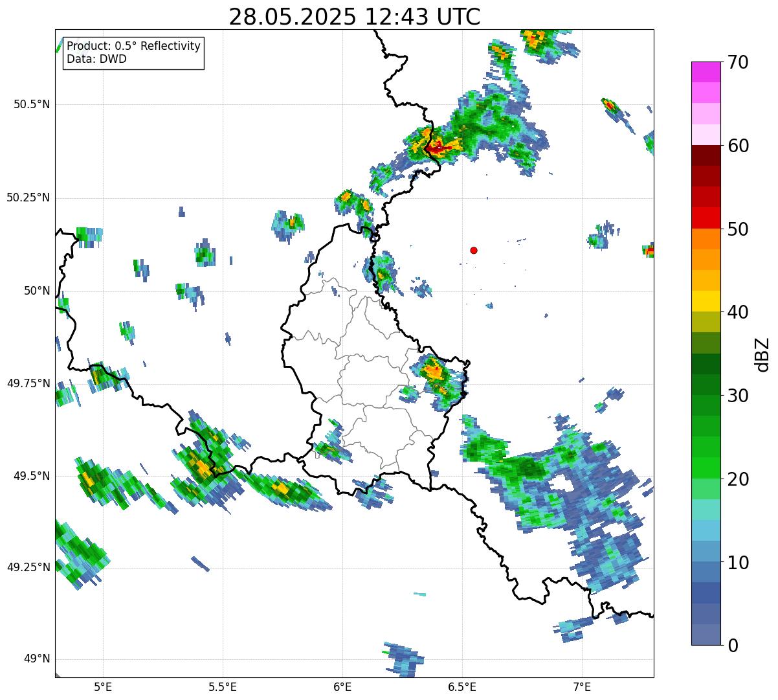The height and width of the screenshot is (700, 778).
Task: Click 'Product: 0.5° Reflectivity' legend text
Action: coord(133,47)
